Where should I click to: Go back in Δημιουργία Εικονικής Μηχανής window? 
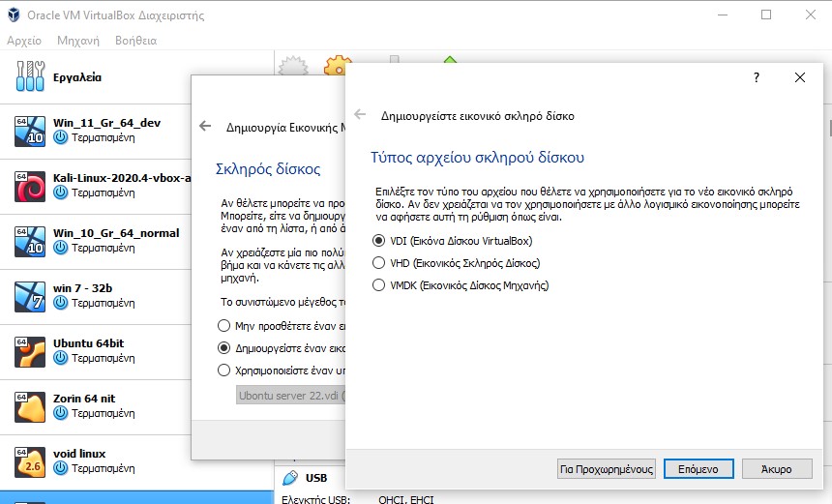point(205,127)
